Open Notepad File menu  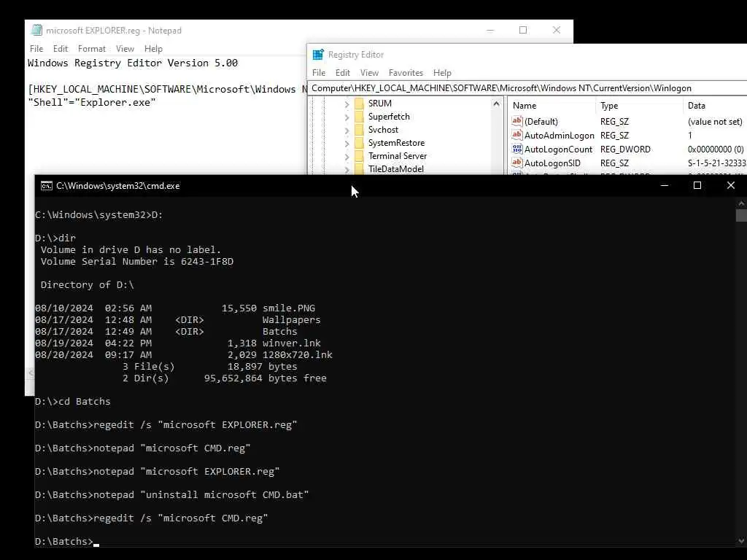(36, 49)
